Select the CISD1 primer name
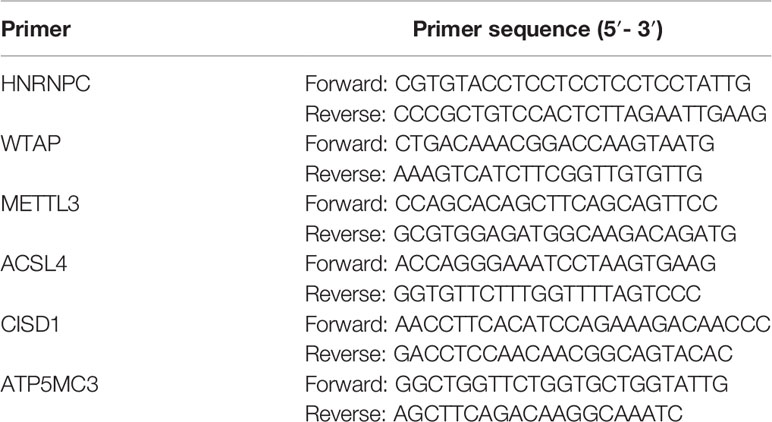The height and width of the screenshot is (422, 772). point(30,324)
